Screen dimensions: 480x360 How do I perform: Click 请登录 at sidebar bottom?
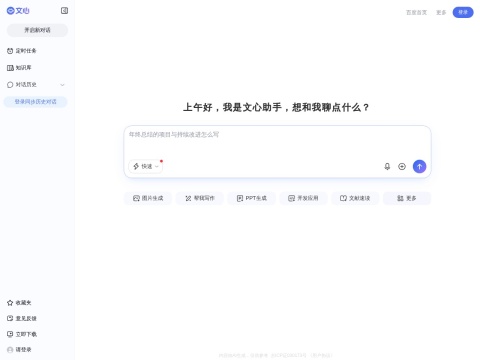(19, 350)
